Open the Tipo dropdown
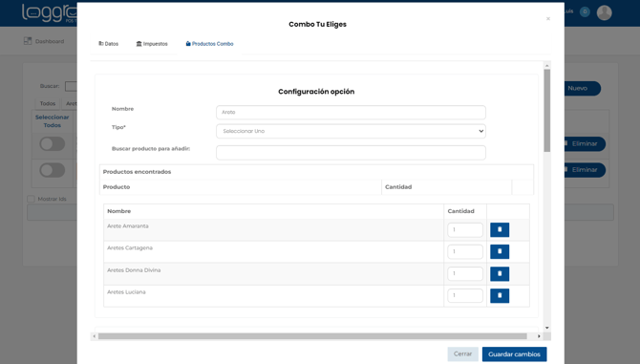 pos(351,131)
